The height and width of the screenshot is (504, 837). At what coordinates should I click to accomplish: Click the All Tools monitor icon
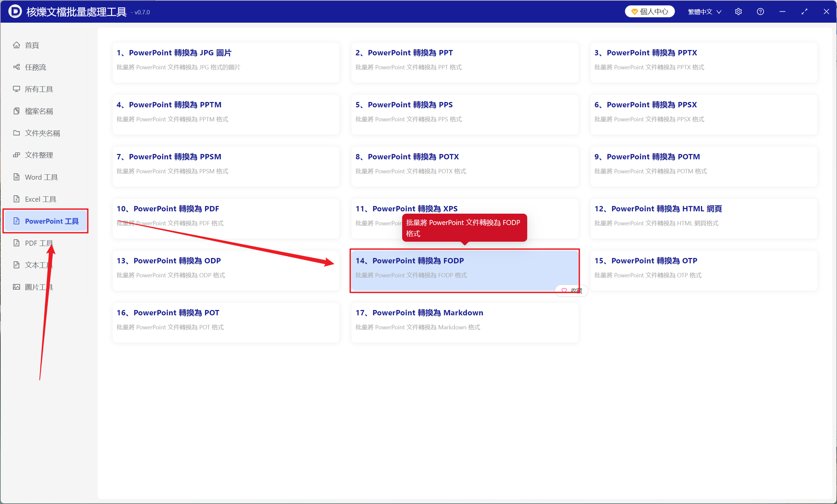(16, 89)
